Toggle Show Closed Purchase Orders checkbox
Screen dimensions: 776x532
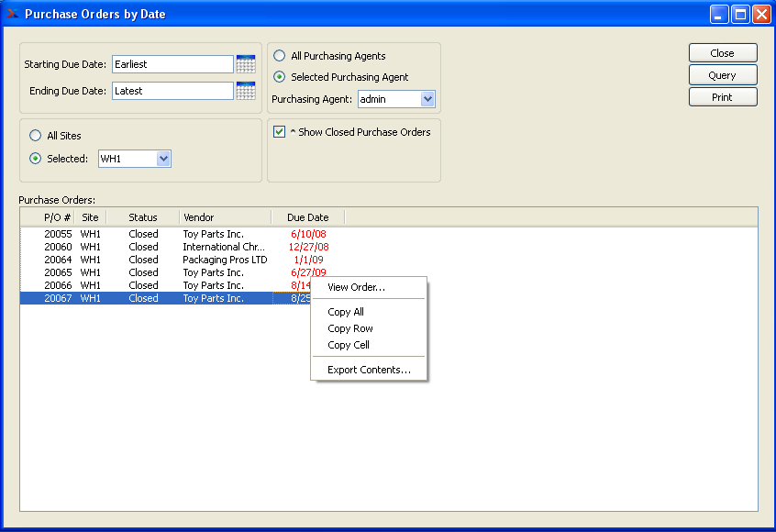pos(279,132)
